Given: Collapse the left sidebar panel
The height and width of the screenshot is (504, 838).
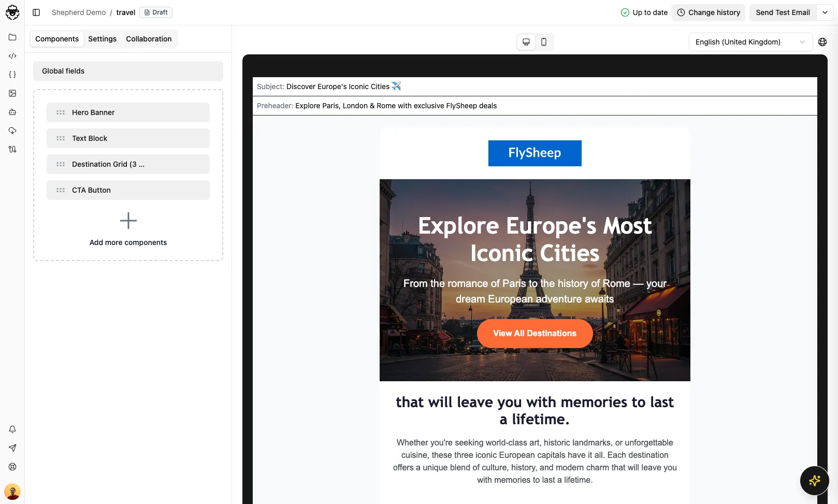Looking at the screenshot, I should tap(36, 12).
